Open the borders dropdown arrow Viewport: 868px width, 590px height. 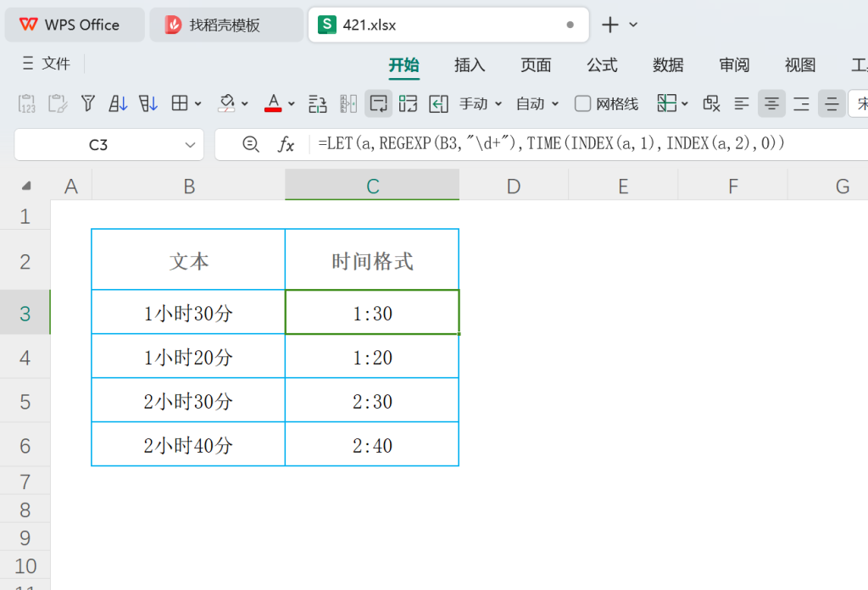tap(198, 103)
